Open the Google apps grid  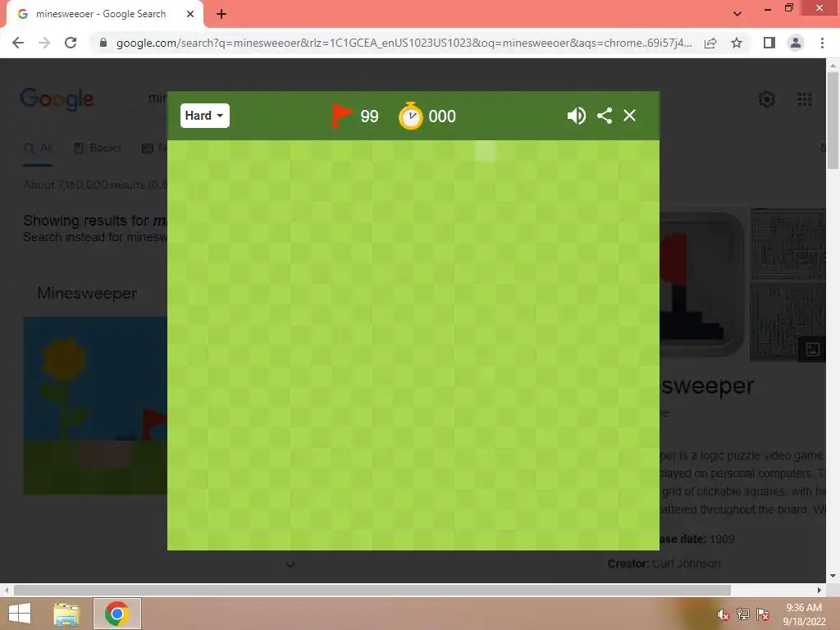click(804, 99)
